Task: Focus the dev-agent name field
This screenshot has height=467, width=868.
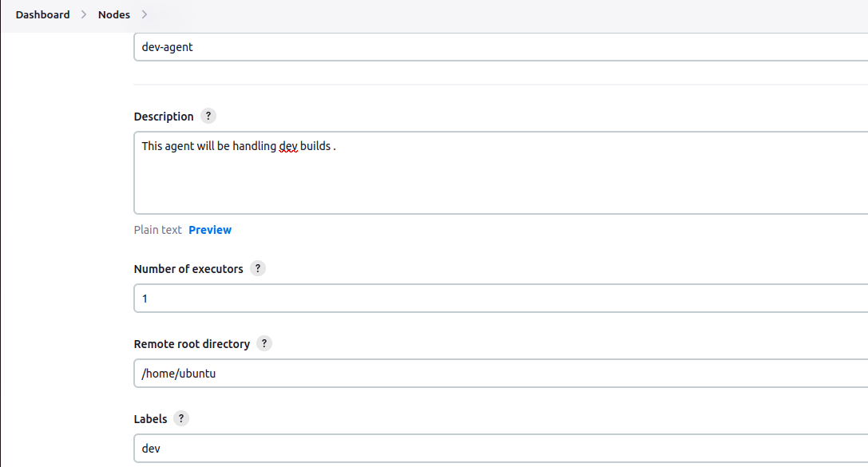Action: (501, 47)
